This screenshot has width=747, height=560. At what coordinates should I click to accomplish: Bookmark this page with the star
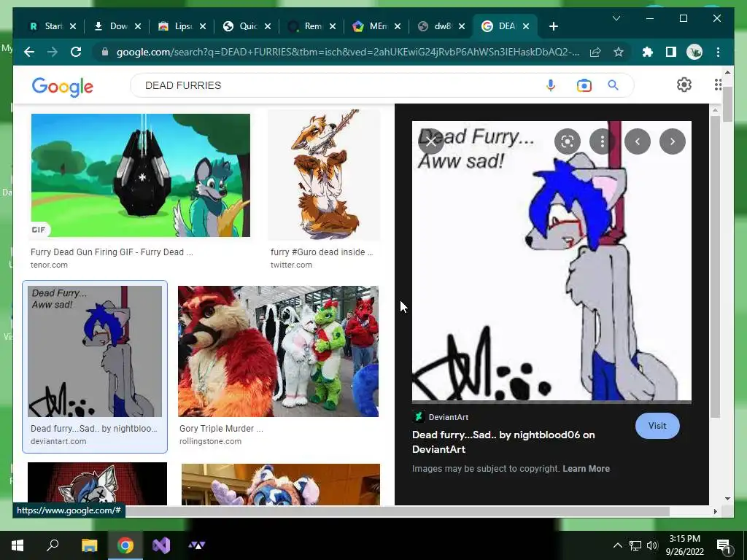click(x=619, y=52)
